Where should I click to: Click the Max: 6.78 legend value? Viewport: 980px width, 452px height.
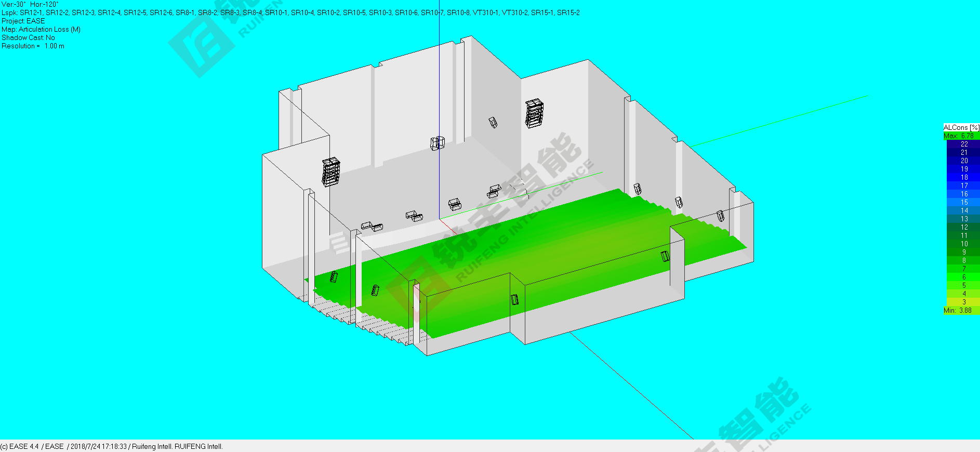click(959, 136)
